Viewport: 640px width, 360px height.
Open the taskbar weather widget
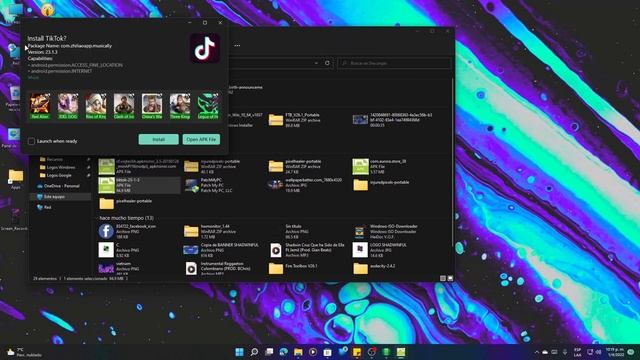point(24,352)
